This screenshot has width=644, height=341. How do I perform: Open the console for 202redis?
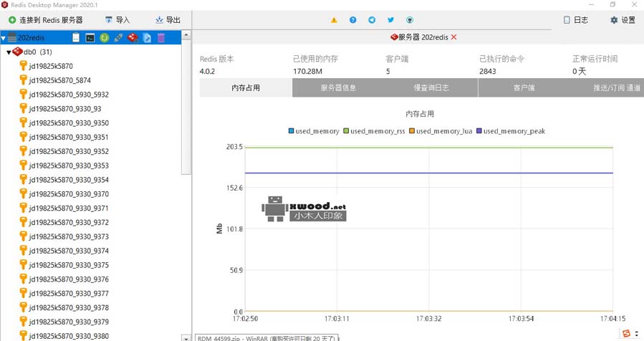coord(90,38)
